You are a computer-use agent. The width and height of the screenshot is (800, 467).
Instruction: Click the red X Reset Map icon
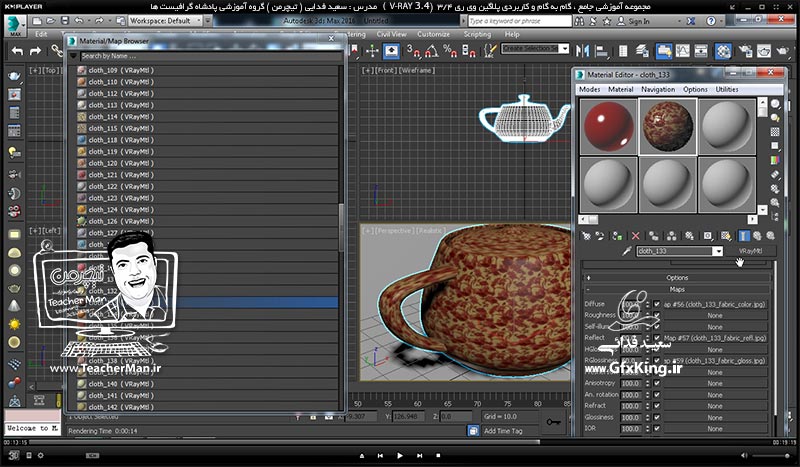(x=635, y=236)
